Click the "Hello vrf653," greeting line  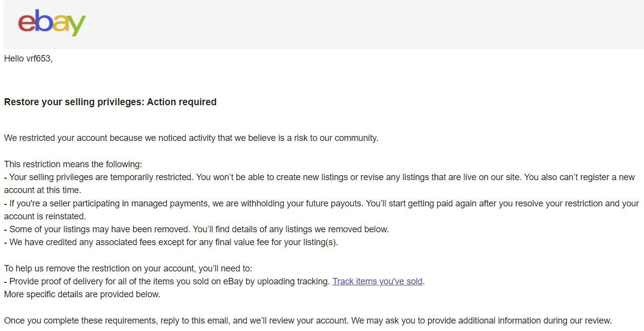point(28,59)
